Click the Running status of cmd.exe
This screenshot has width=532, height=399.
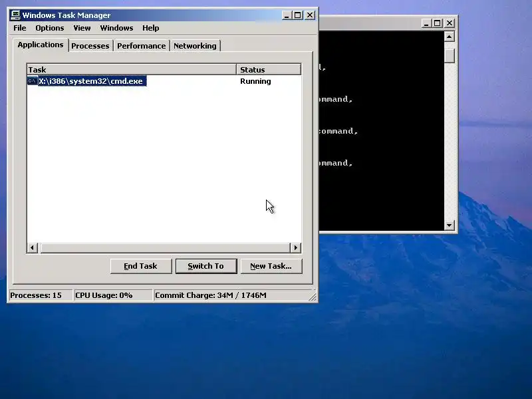255,81
